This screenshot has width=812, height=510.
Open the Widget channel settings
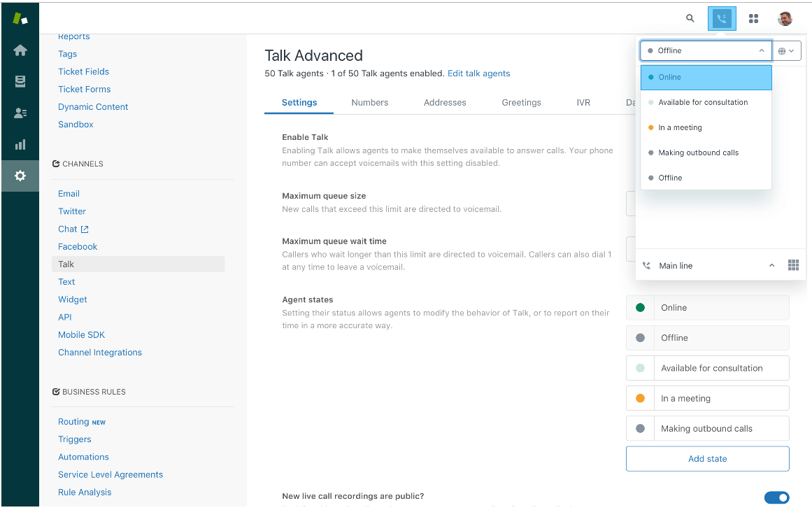coord(73,299)
